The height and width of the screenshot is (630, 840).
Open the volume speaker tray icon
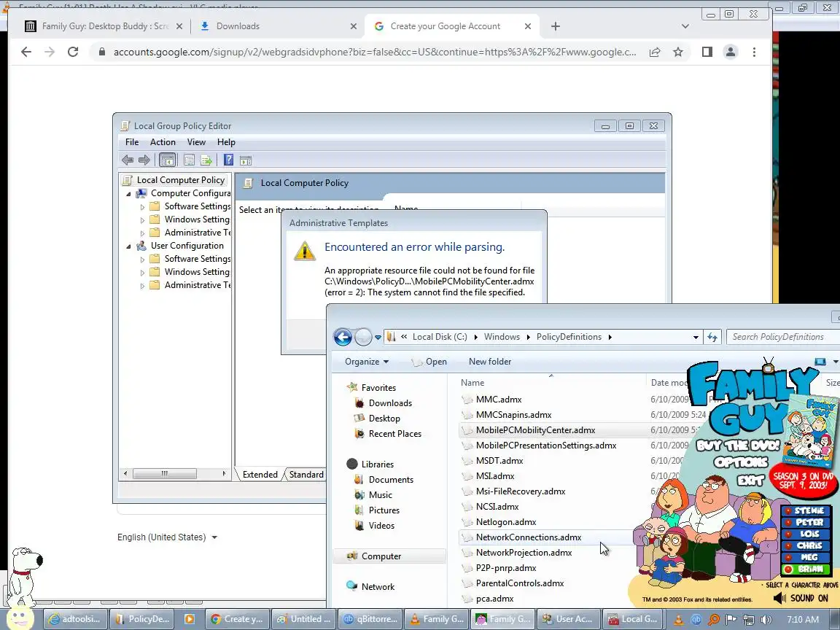[x=766, y=619]
